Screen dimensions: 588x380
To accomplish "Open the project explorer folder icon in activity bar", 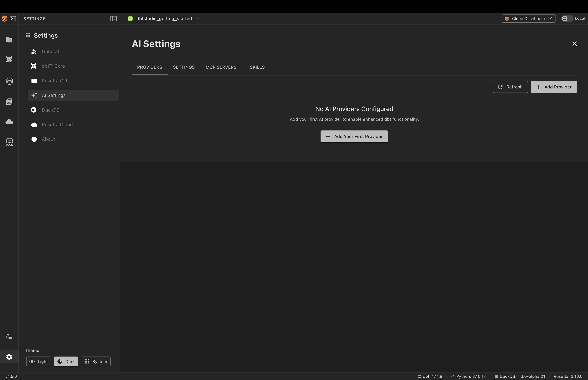I will coord(9,40).
